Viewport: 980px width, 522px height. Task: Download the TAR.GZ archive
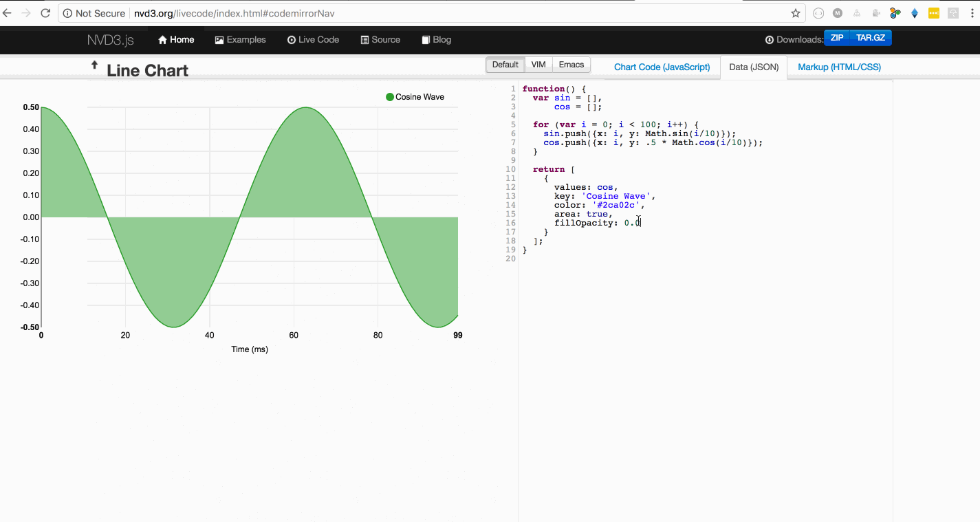point(871,38)
